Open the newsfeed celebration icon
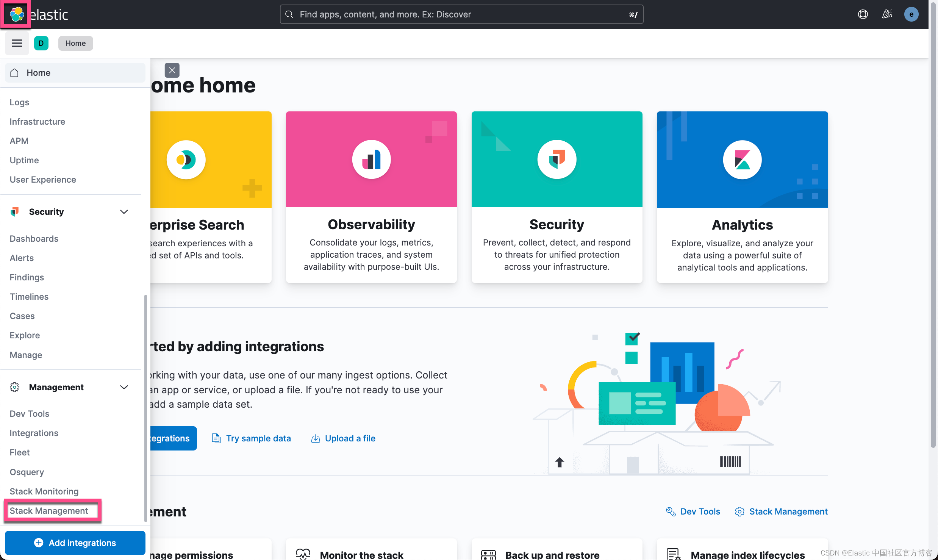This screenshot has height=560, width=938. 887,14
